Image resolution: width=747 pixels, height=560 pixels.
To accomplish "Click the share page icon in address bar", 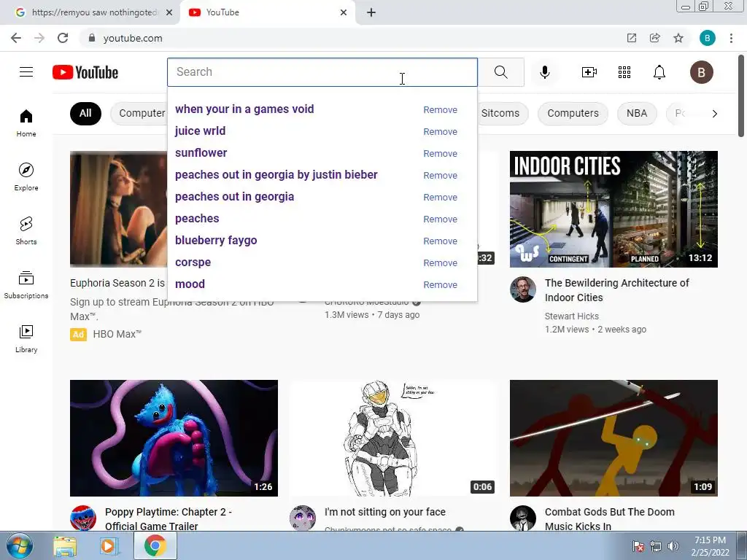I will (x=655, y=38).
